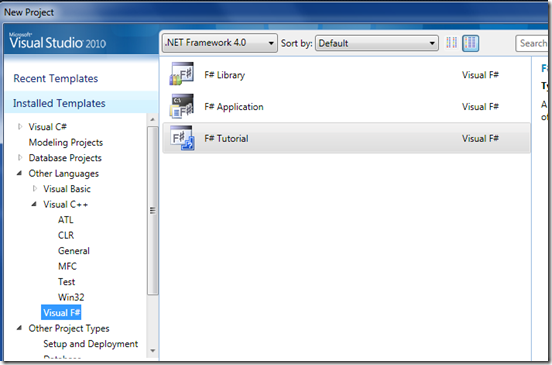Image resolution: width=552 pixels, height=365 pixels.
Task: Click the tree scrollbar down arrow
Action: [x=152, y=351]
